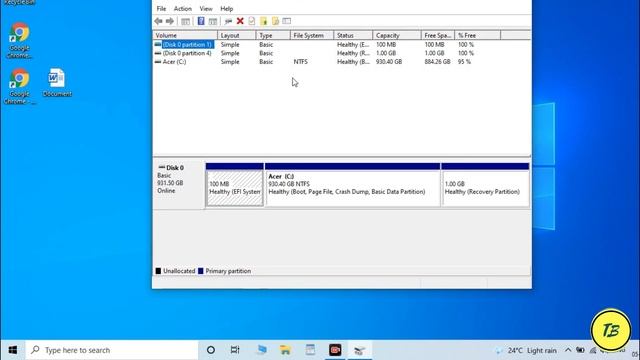The image size is (640, 360).
Task: Click the blue Primary partition legend swatch
Action: (200, 271)
